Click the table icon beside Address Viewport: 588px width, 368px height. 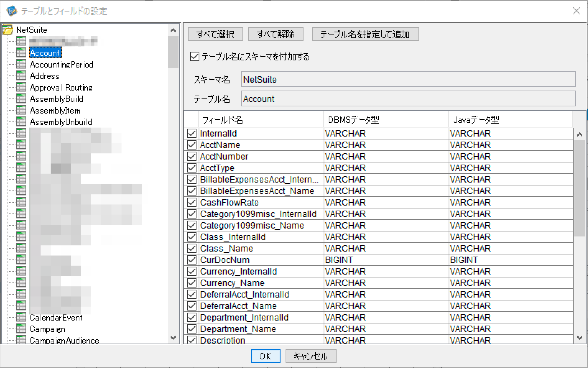21,76
